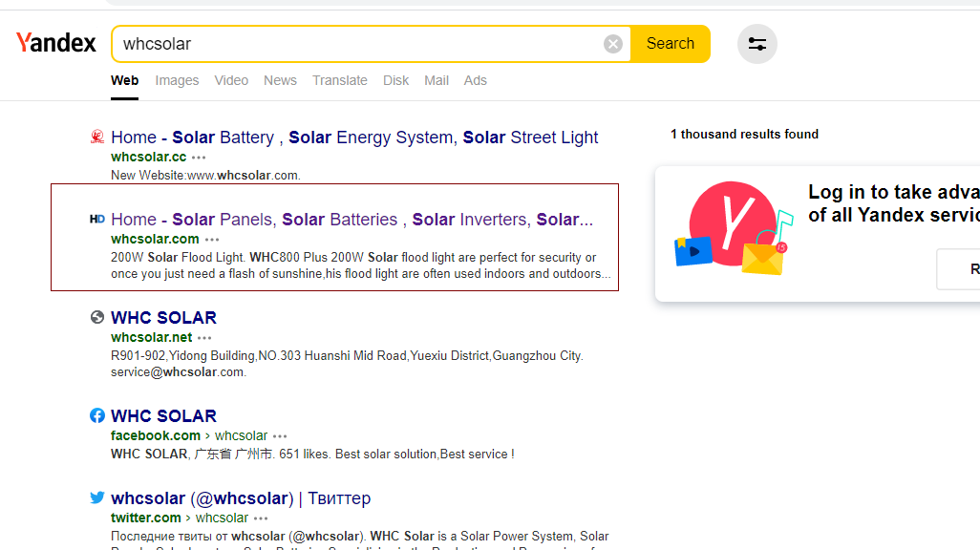
Task: Click the globe favicon beside whcsolar.net
Action: pos(97,318)
